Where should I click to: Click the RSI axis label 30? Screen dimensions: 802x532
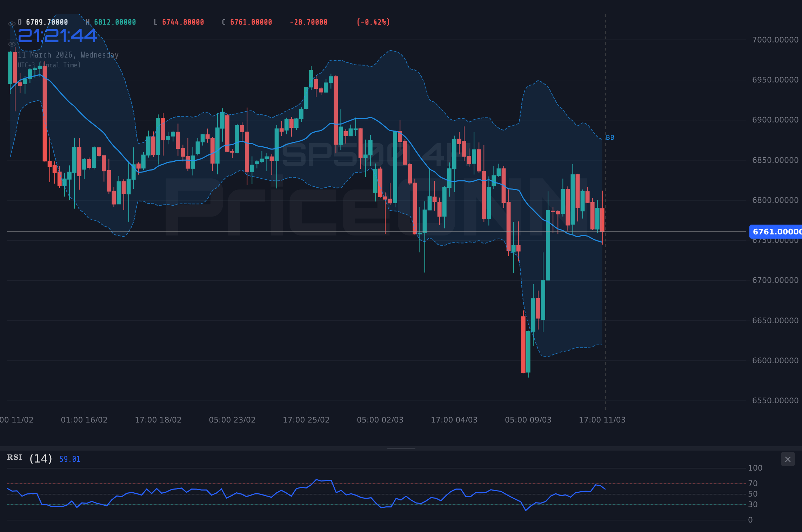[753, 504]
